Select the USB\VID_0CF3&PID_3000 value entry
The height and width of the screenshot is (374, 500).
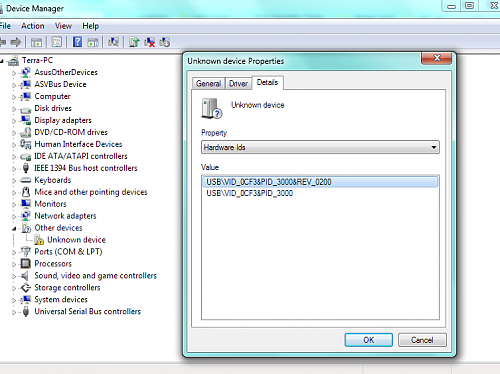249,193
